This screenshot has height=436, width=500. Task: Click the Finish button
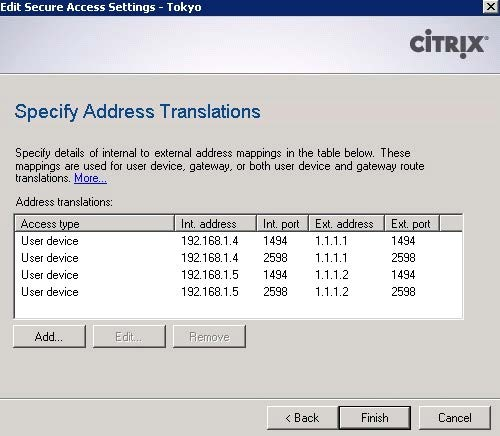point(375,418)
